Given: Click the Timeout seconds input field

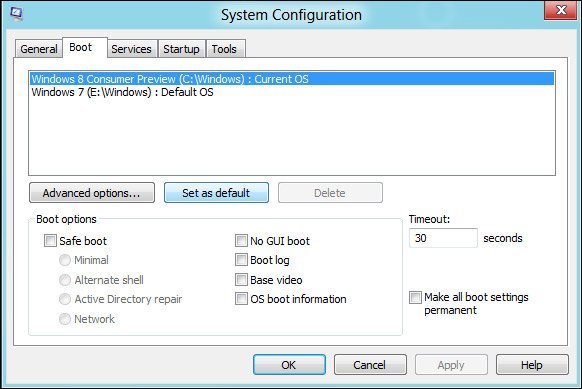Looking at the screenshot, I should pos(443,238).
